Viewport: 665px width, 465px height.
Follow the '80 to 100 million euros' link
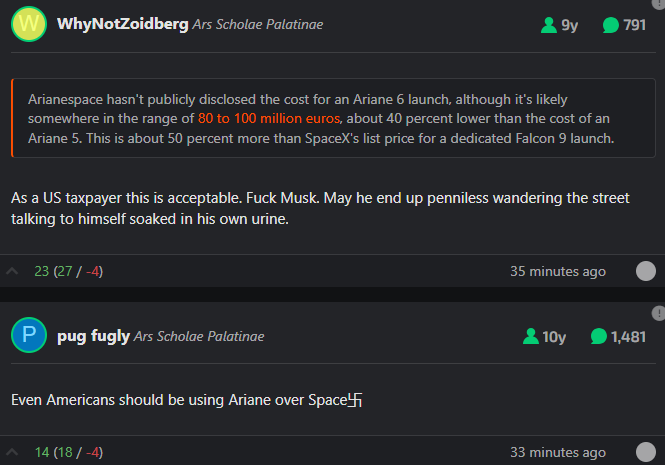[x=269, y=118]
